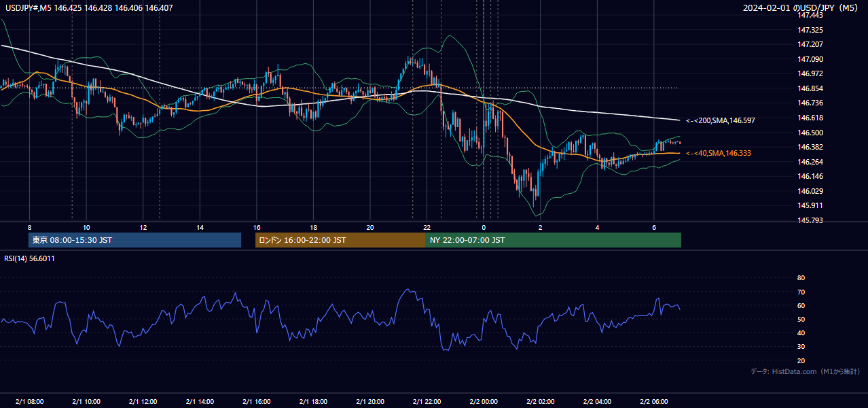Click price scale value 145.911

coord(810,206)
